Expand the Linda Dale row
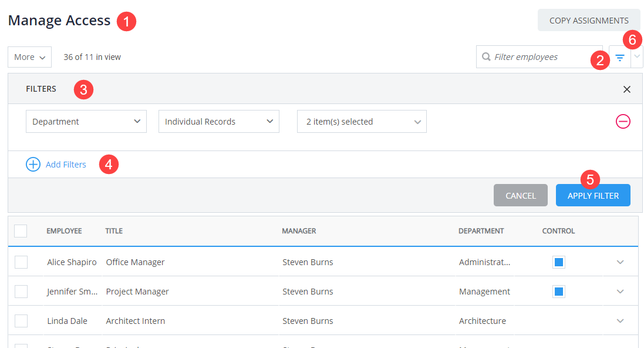This screenshot has width=644, height=348. (x=620, y=320)
